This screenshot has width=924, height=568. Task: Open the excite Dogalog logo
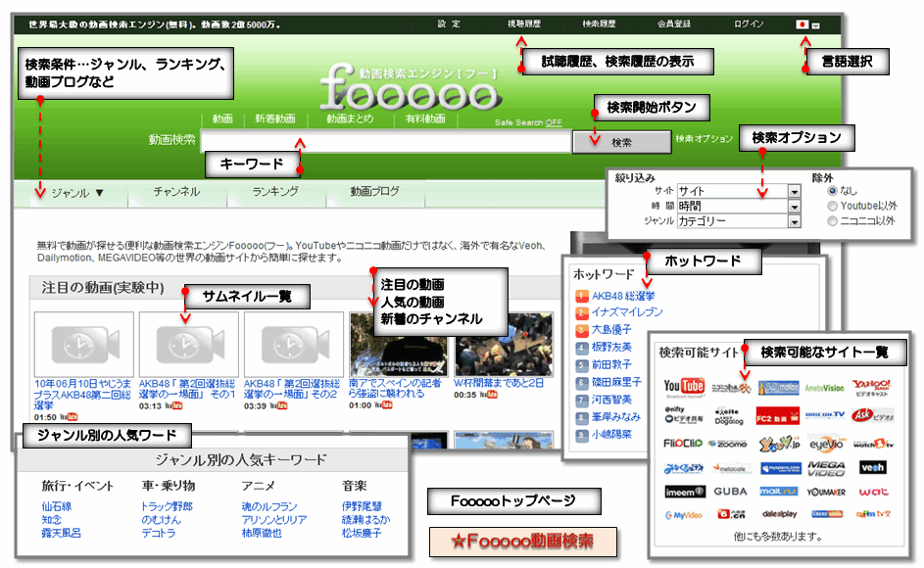click(729, 416)
